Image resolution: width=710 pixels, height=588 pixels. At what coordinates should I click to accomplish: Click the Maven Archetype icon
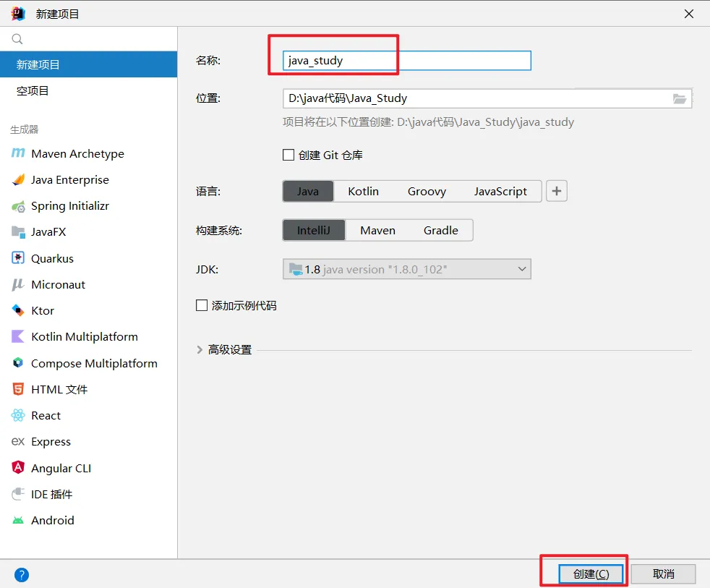[17, 153]
